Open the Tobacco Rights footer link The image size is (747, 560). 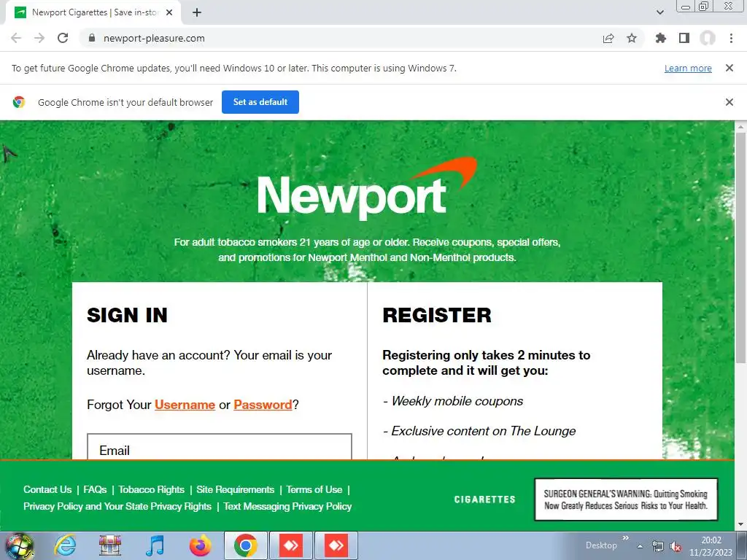click(152, 489)
